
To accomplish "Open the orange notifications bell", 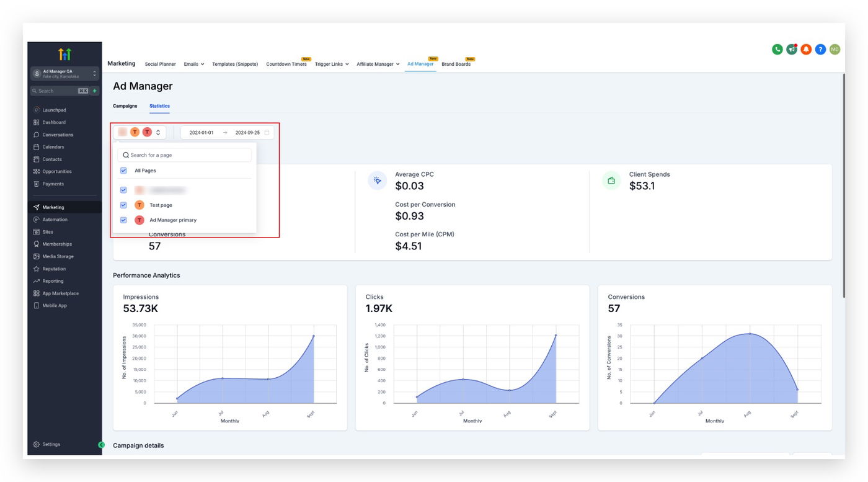I will pos(806,50).
